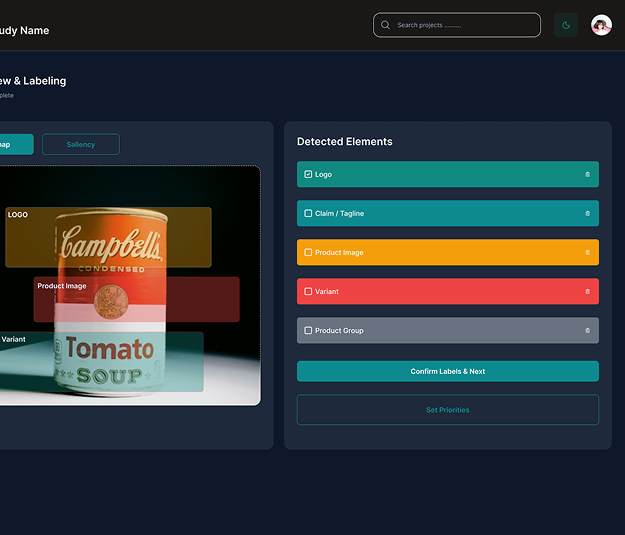Switch to the Saliency tab
Screen dimensions: 625x535
81,144
